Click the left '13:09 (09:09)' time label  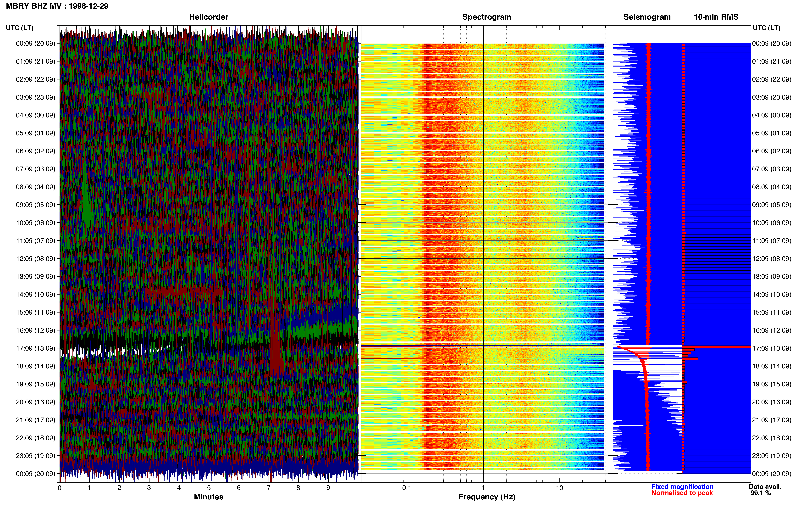(36, 277)
